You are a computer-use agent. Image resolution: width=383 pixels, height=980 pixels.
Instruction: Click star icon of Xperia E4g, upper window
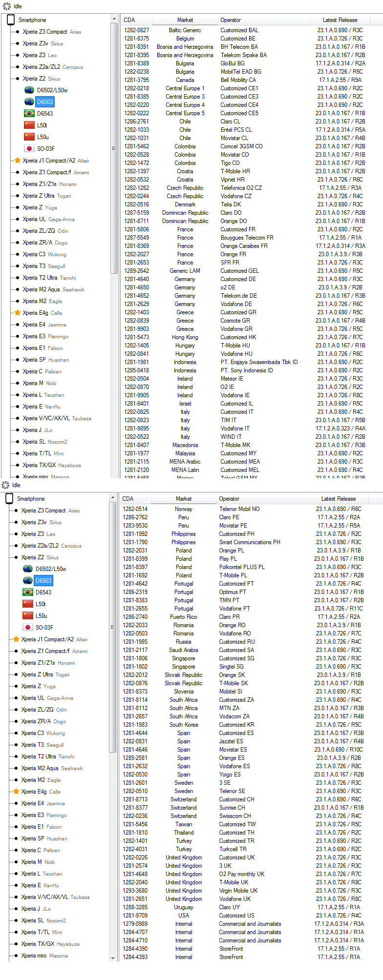point(18,313)
